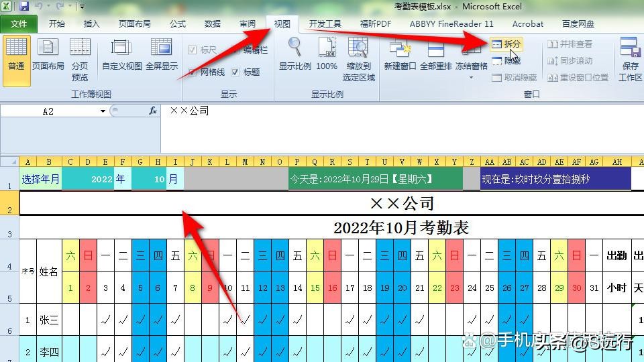Switch to the Data (数据) tab
This screenshot has width=644, height=362.
pos(213,24)
